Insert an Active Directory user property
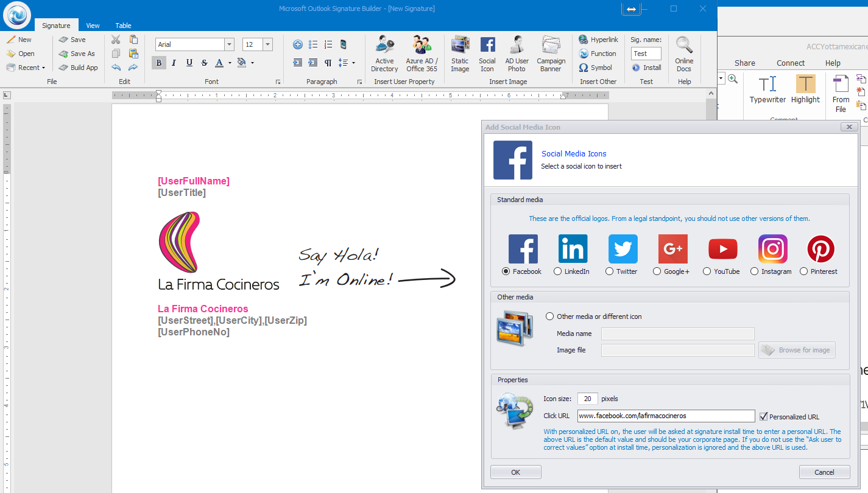868x493 pixels. click(x=384, y=54)
